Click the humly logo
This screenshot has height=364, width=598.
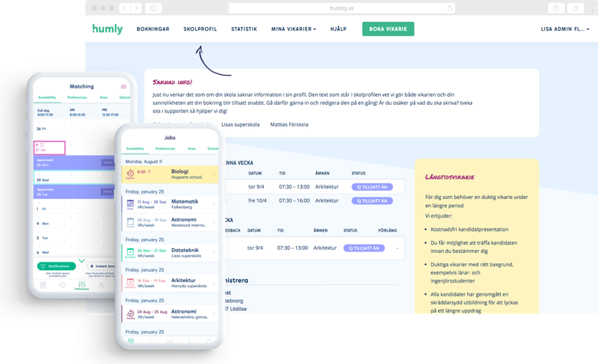[107, 29]
